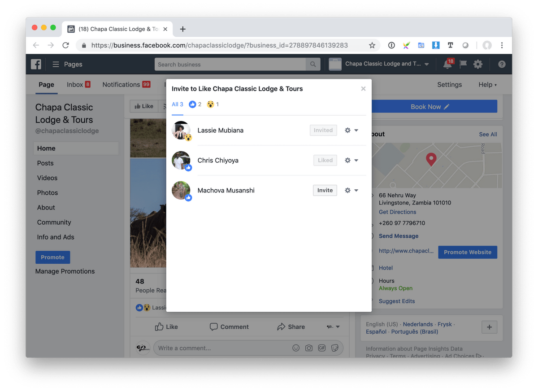
Task: Click the Send Message link
Action: [x=399, y=236]
